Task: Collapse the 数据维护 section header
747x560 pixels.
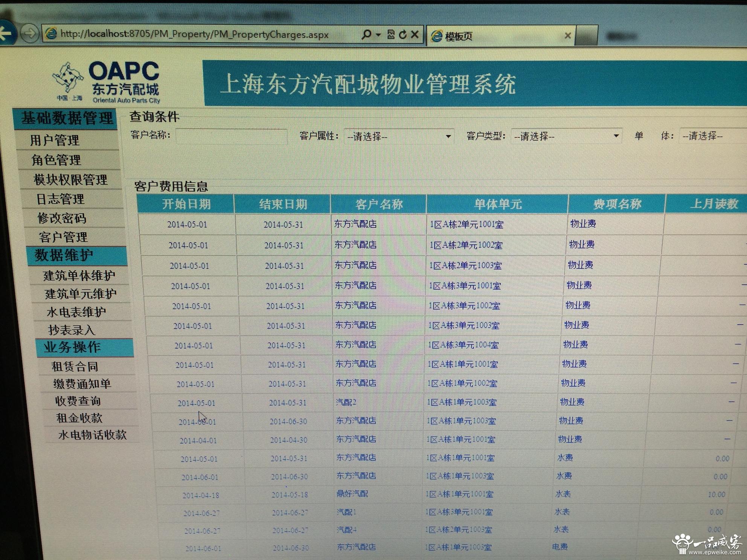Action: point(77,256)
